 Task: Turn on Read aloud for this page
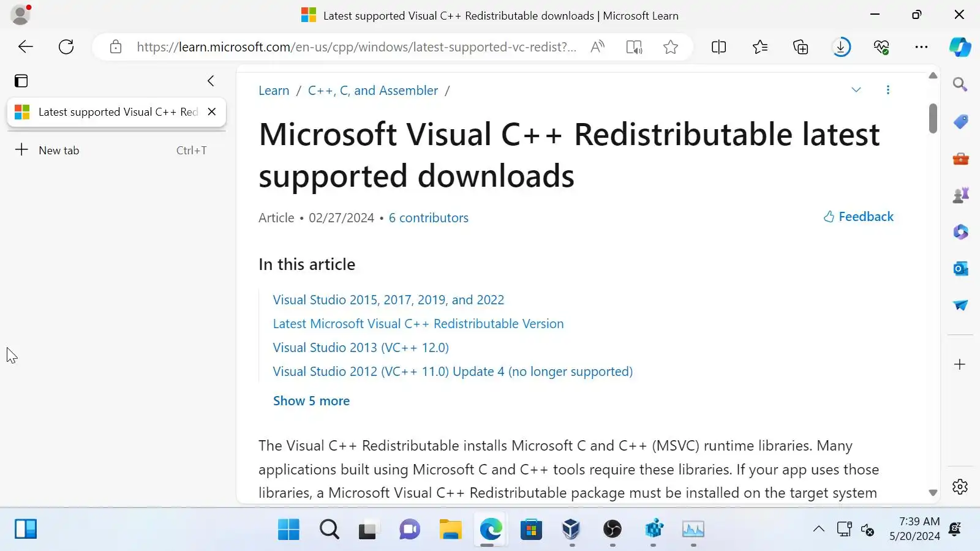coord(598,47)
